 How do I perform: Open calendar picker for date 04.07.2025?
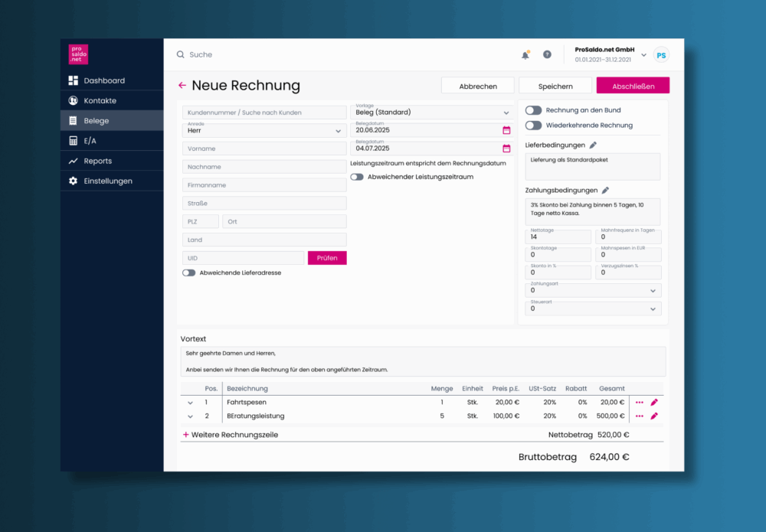point(506,149)
